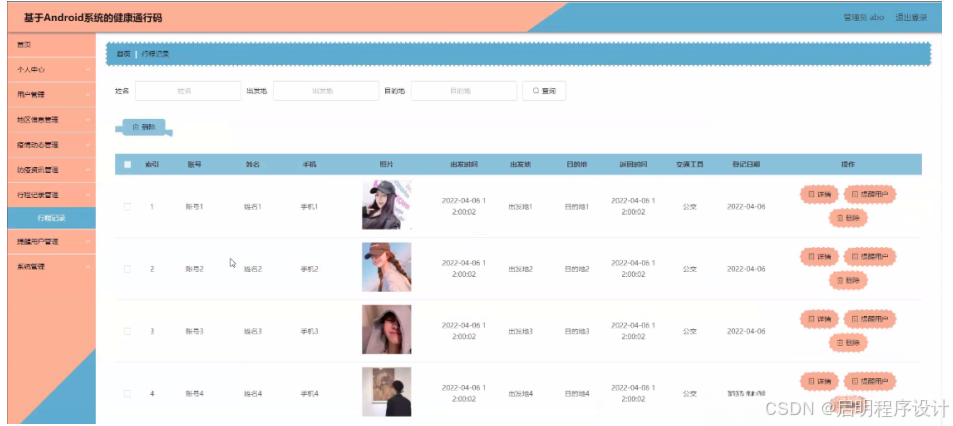The image size is (953, 426).
Task: Delete the 账号3 row record
Action: click(x=848, y=343)
